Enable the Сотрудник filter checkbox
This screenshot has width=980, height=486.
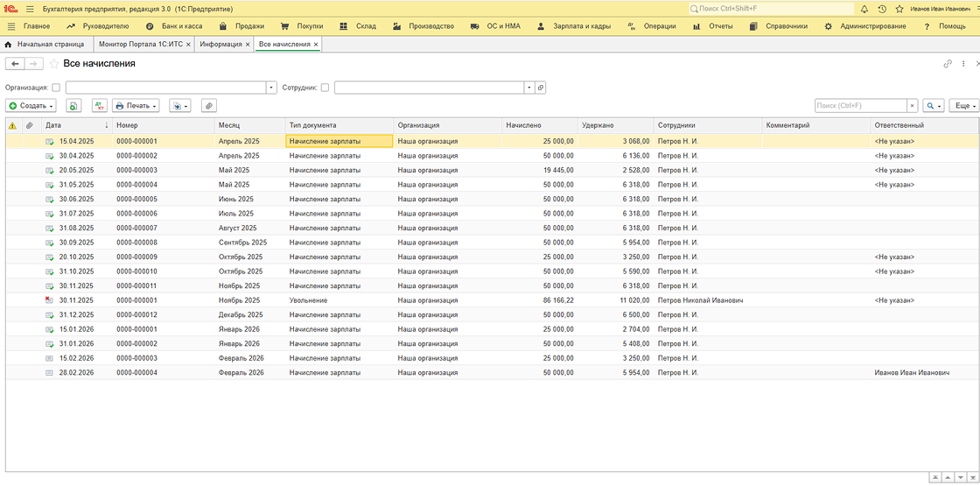(325, 88)
